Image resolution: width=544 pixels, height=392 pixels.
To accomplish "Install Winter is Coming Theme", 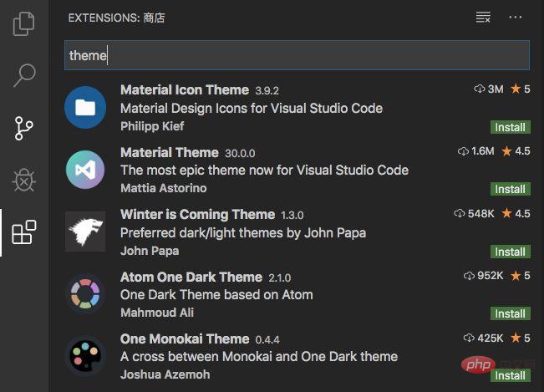I will [x=509, y=252].
